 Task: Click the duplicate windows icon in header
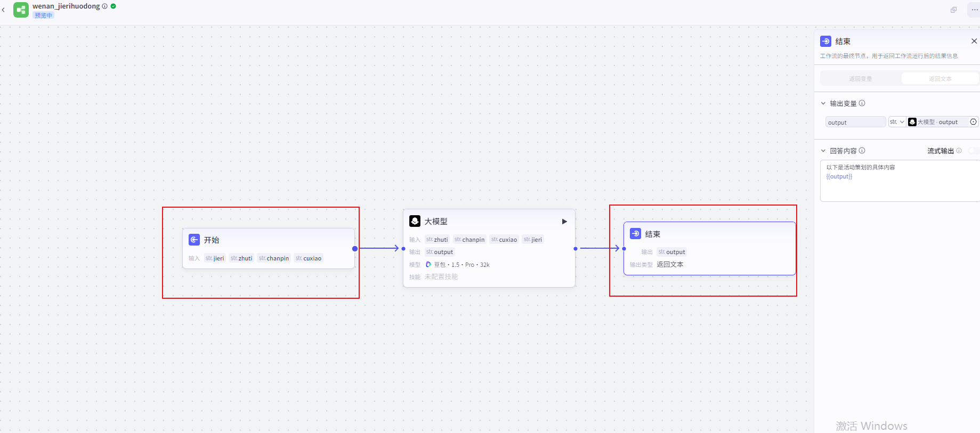pos(953,10)
